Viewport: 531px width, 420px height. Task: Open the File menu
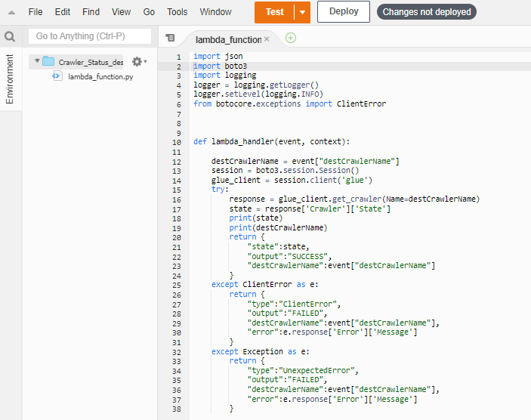(x=36, y=12)
